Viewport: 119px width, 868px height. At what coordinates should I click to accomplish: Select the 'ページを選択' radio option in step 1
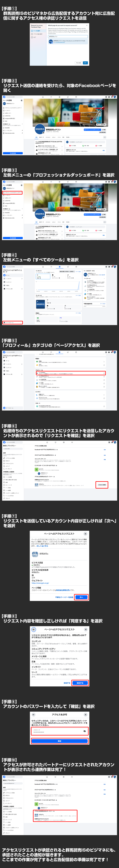(32, 31)
